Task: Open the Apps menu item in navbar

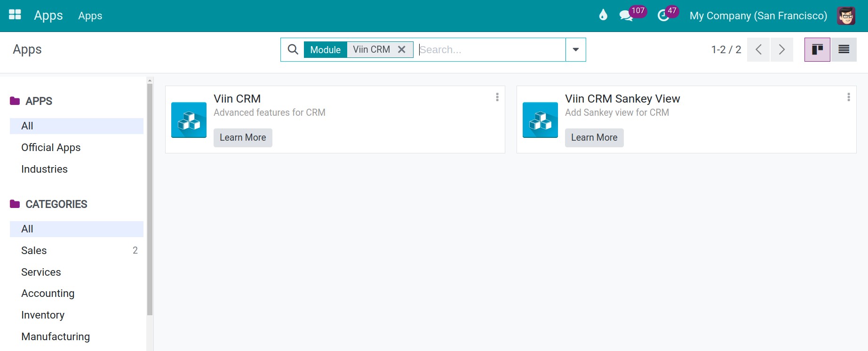Action: (x=90, y=16)
